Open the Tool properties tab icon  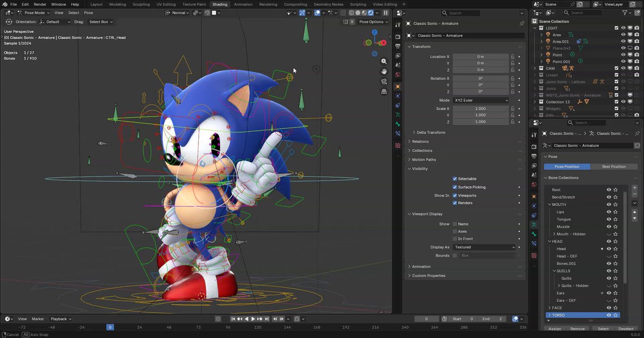tap(398, 25)
